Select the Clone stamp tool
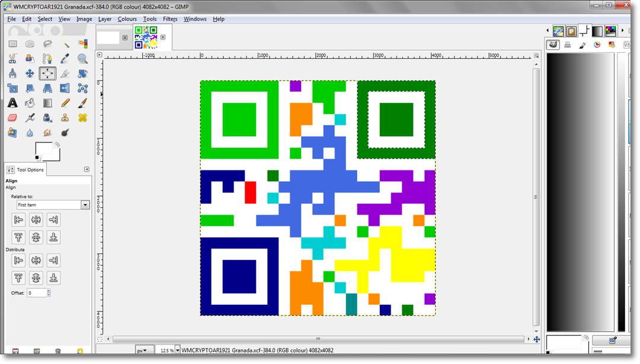Viewport: 640px width, 364px height. pyautogui.click(x=65, y=118)
